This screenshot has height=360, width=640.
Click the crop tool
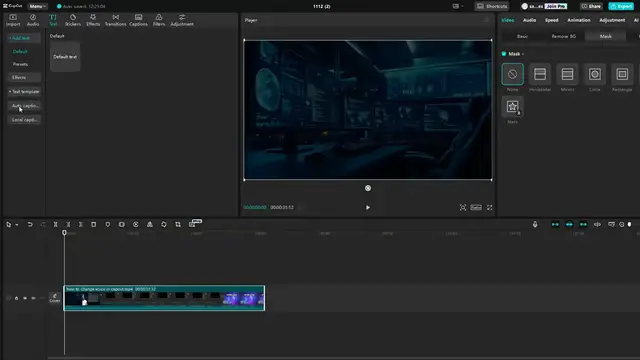click(x=178, y=224)
